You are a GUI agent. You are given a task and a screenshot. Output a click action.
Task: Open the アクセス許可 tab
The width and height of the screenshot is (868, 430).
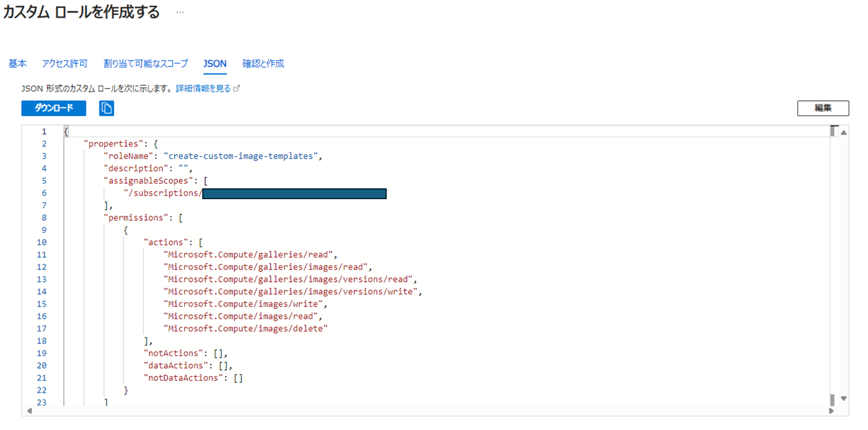pos(65,64)
